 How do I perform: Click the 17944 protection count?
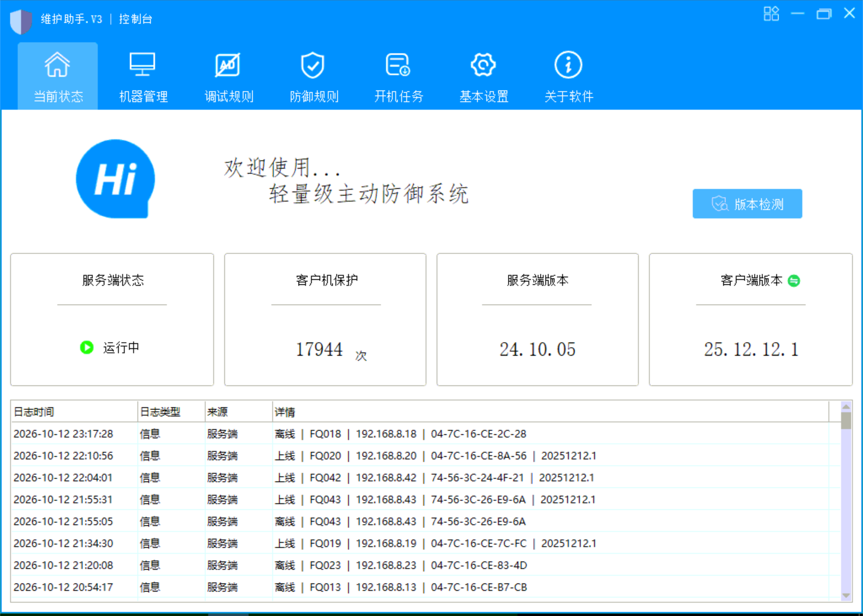319,349
